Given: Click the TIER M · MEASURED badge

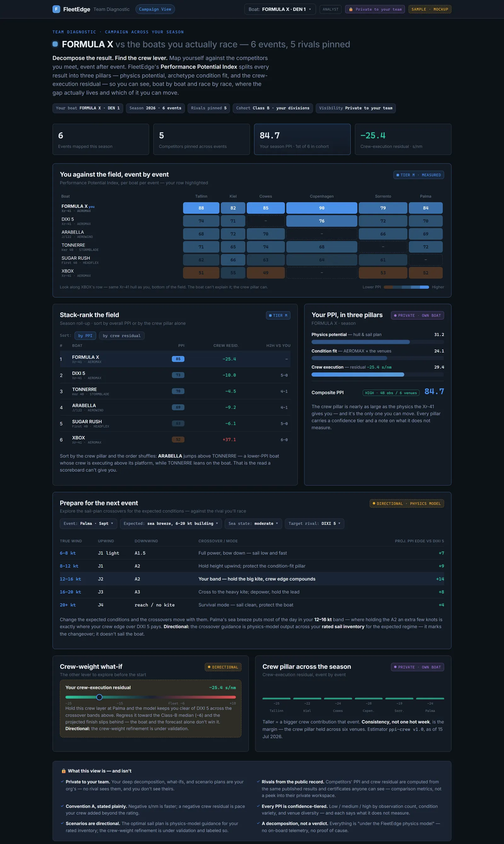Looking at the screenshot, I should coord(418,175).
